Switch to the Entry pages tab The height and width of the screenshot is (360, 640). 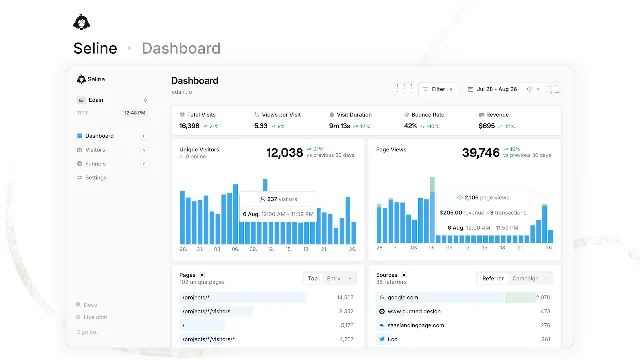[333, 278]
